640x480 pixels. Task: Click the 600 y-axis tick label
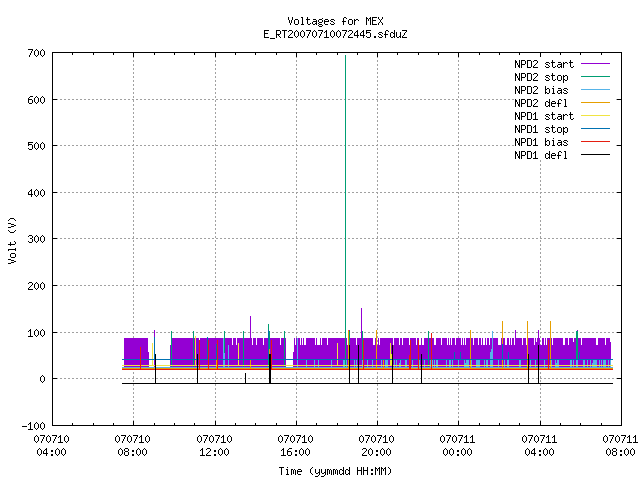[36, 100]
